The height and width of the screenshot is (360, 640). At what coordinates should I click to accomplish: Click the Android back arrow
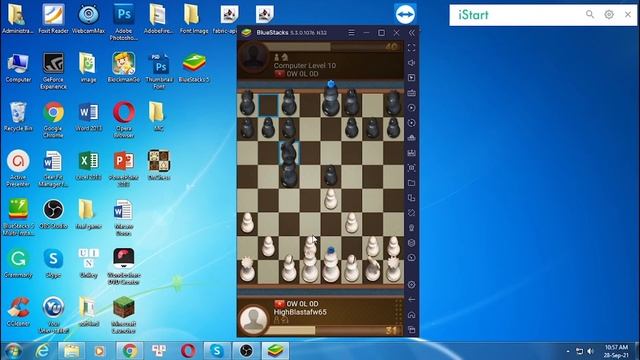coord(411,300)
